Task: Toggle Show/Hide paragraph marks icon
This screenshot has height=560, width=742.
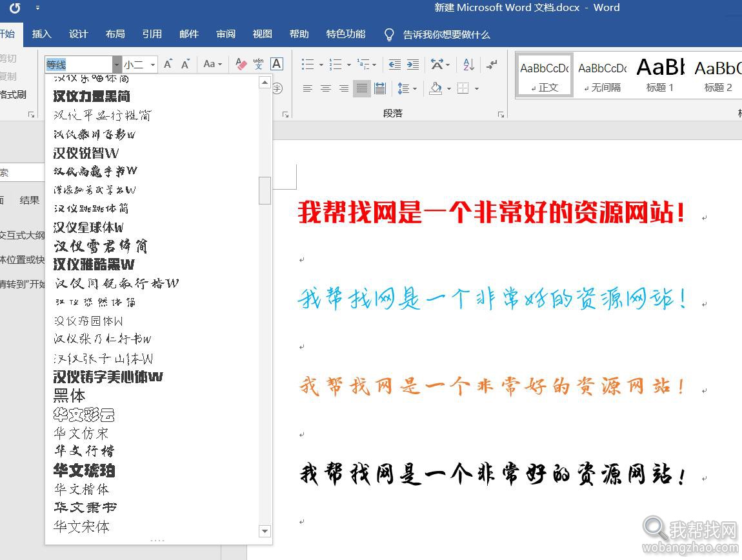Action: click(x=492, y=65)
